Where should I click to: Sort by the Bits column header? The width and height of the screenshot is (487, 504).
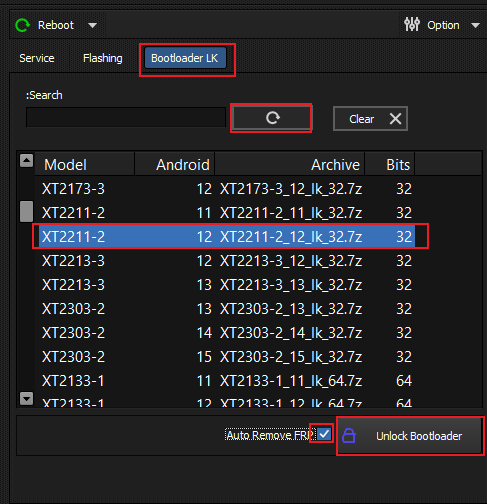[390, 164]
